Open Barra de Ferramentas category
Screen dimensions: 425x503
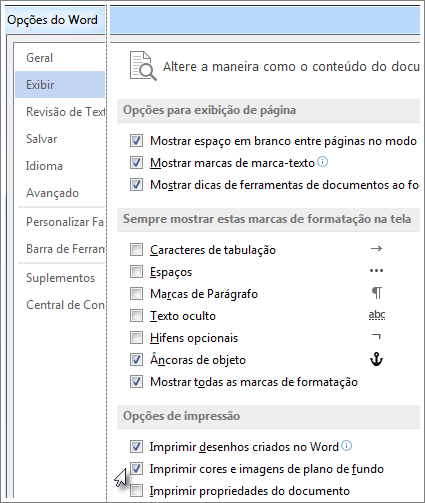[65, 249]
